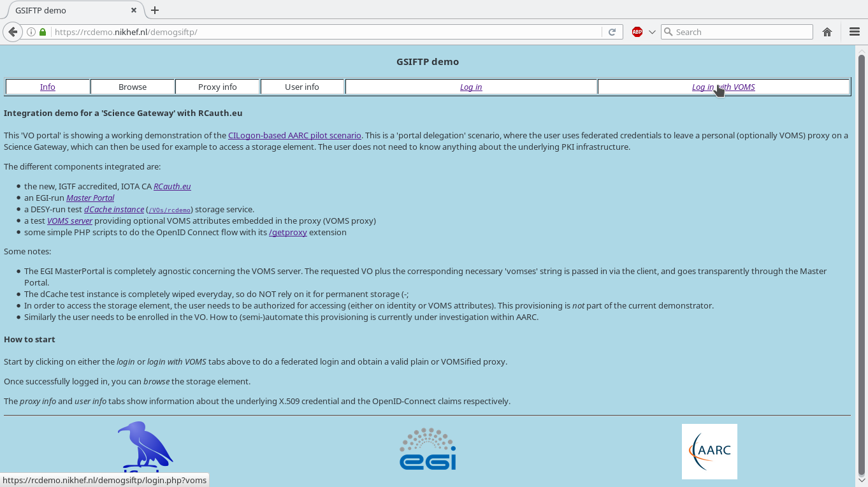Open the hamburger menu icon

pos(855,32)
